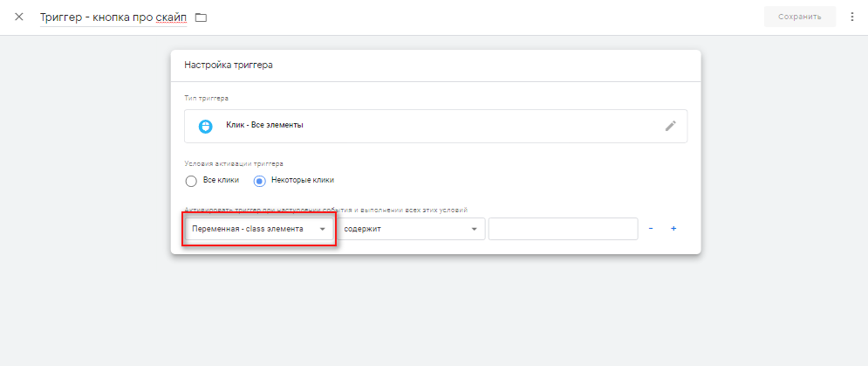Click the trigger name 'Триггер - кнопка про скайп'
This screenshot has width=868, height=366.
click(x=113, y=17)
